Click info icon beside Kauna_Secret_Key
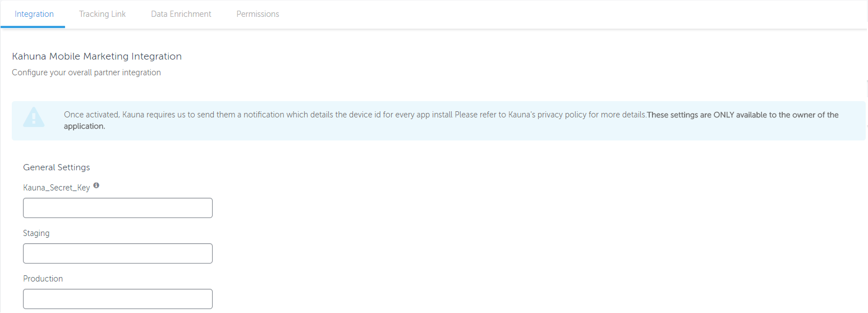 [96, 185]
